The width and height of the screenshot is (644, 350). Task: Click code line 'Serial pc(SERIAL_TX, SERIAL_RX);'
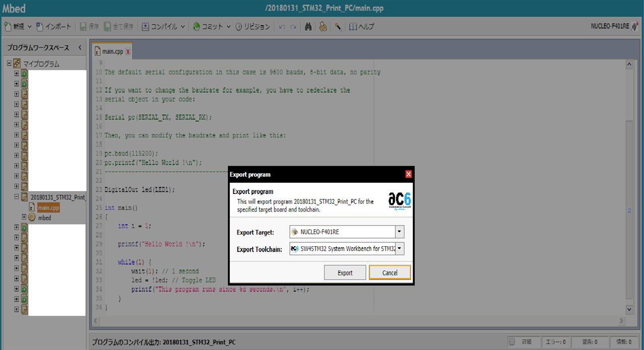tap(158, 117)
